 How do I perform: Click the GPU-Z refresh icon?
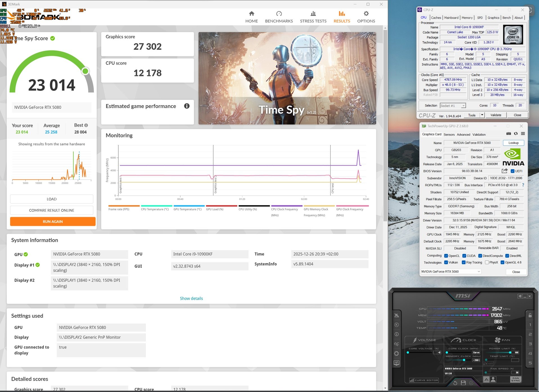pos(516,134)
